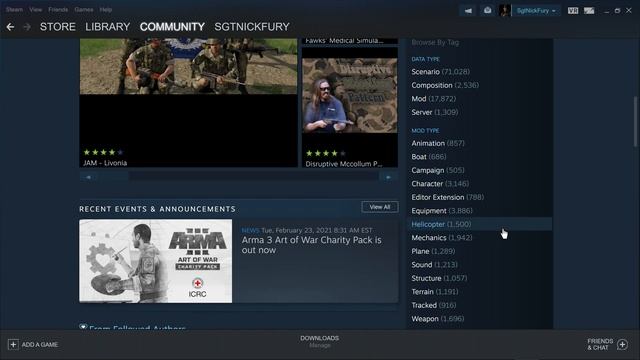The width and height of the screenshot is (640, 360).
Task: Click the SgtNickFury avatar picture
Action: pyautogui.click(x=505, y=11)
